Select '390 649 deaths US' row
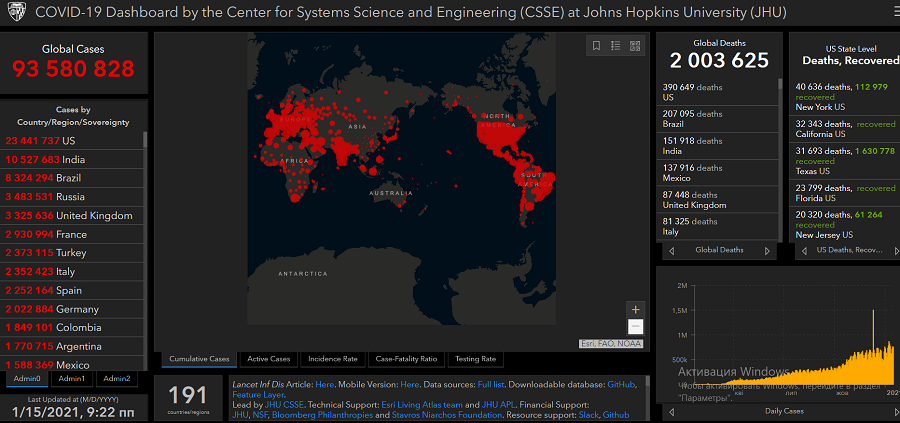900x423 pixels. (x=717, y=92)
